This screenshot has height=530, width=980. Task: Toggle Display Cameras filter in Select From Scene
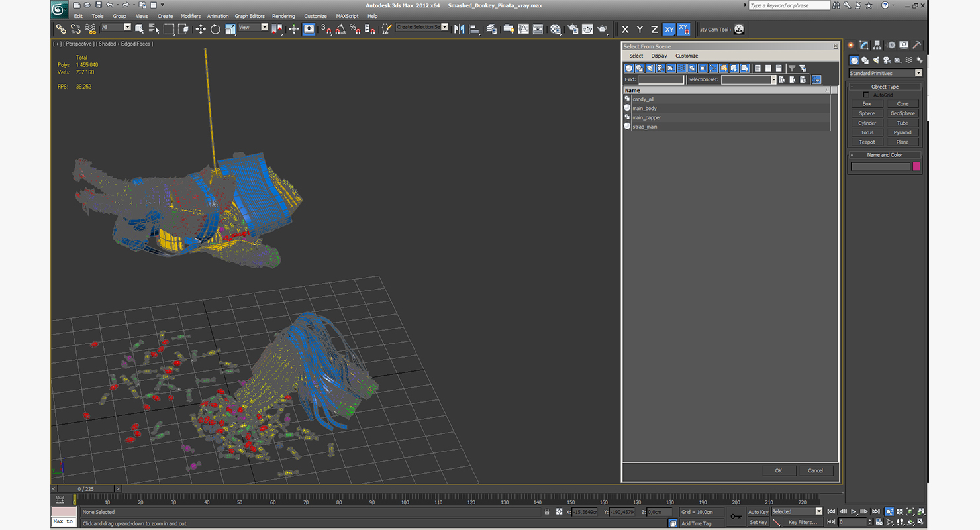[x=660, y=68]
